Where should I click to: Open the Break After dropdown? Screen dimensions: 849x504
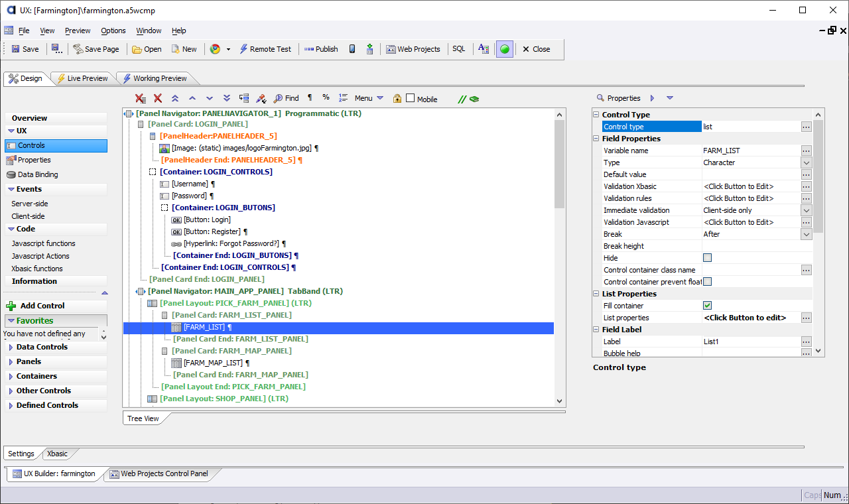[x=806, y=234]
